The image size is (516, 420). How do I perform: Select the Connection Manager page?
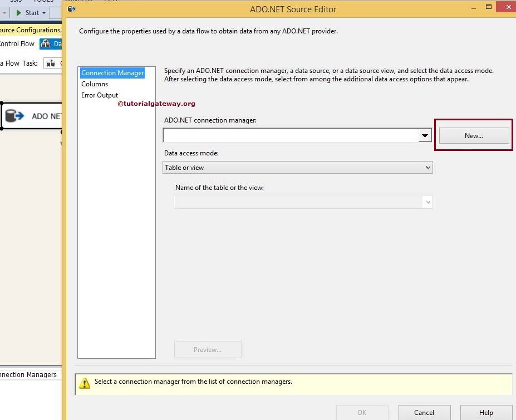[x=112, y=73]
